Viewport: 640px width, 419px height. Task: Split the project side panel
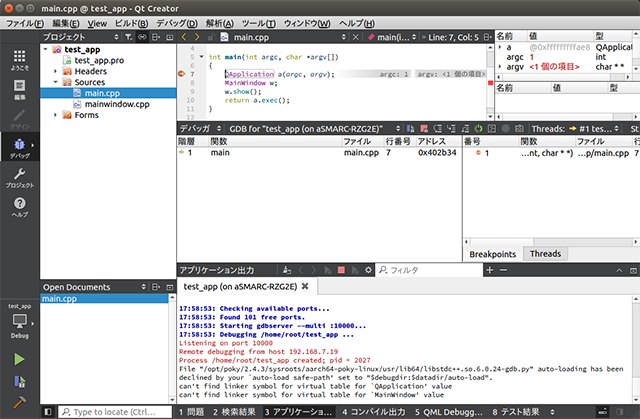pos(156,37)
